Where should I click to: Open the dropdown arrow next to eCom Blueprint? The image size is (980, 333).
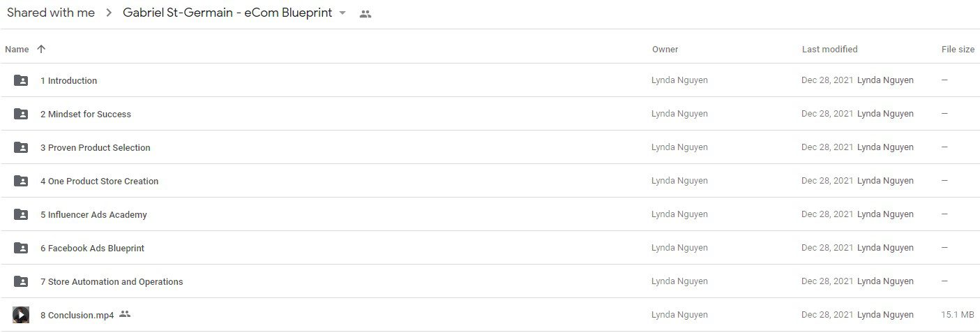(x=342, y=13)
